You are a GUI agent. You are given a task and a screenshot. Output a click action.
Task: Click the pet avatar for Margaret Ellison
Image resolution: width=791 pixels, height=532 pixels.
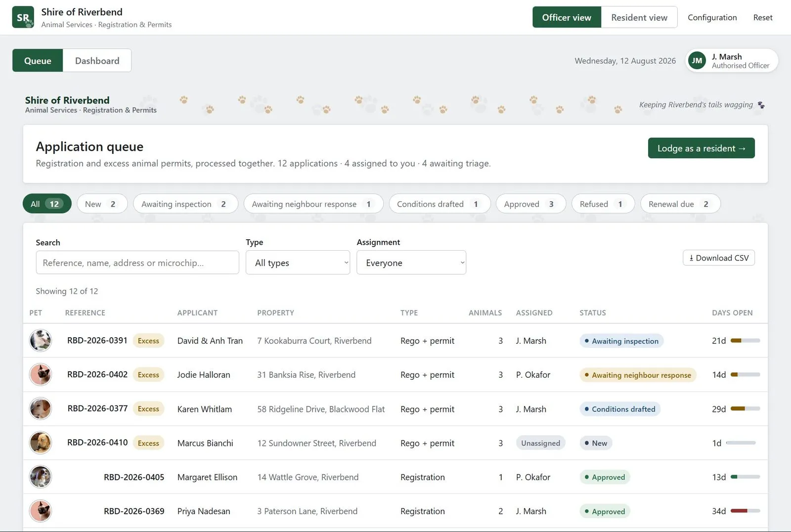coord(40,477)
